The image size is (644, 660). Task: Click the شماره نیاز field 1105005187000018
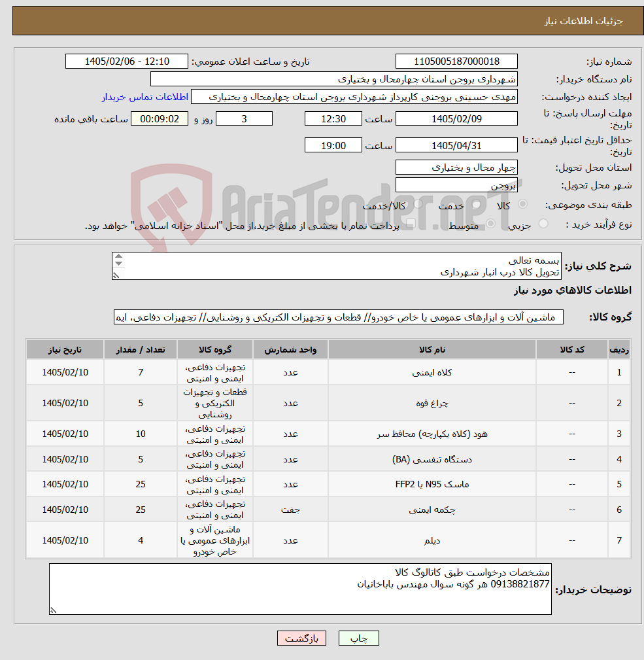tap(456, 61)
